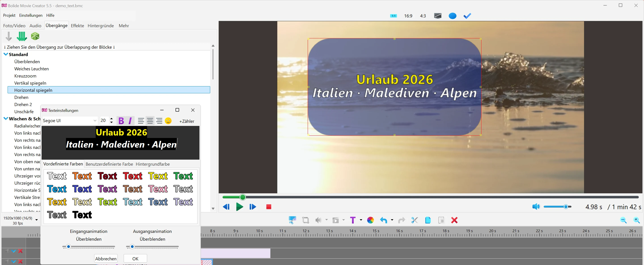Select the Kreuzzoom transition
The image size is (644, 265).
pos(25,76)
